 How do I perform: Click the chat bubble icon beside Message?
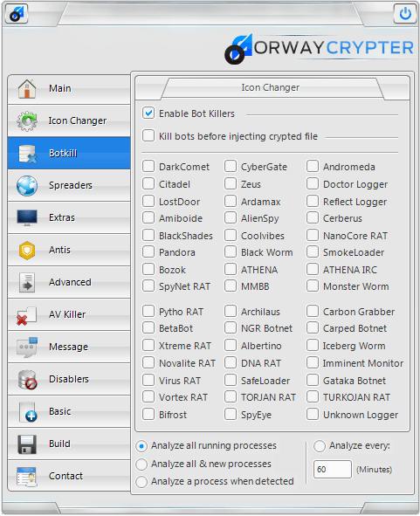tap(28, 347)
